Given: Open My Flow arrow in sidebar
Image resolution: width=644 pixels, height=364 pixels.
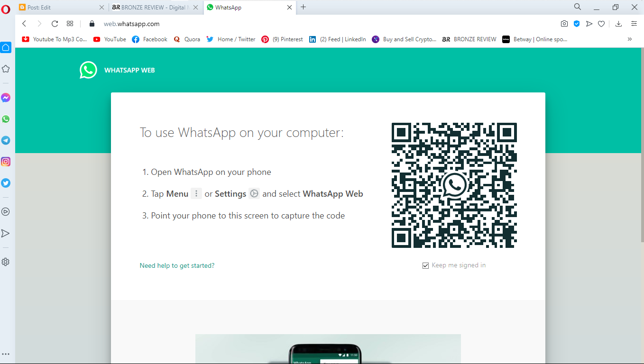Looking at the screenshot, I should click(6, 233).
